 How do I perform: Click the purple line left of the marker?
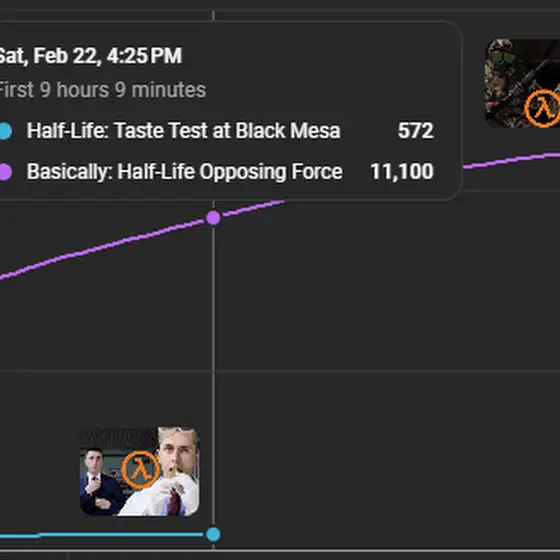coord(102,248)
